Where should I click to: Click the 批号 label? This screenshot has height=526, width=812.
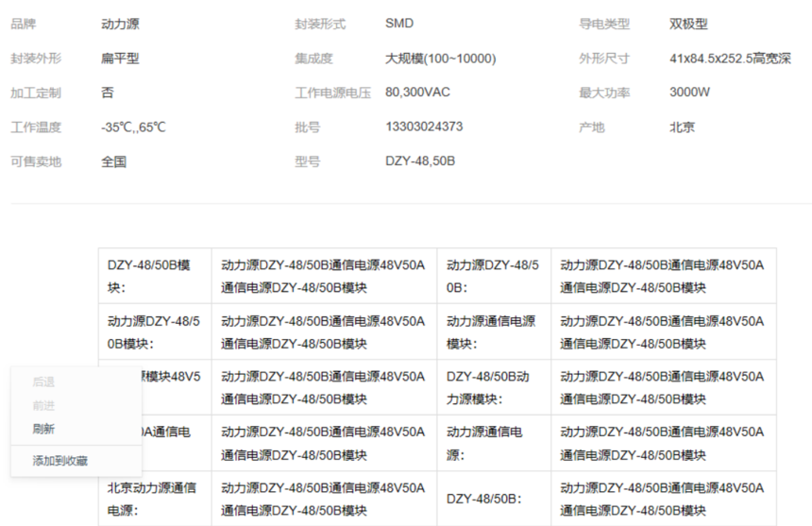pos(308,127)
